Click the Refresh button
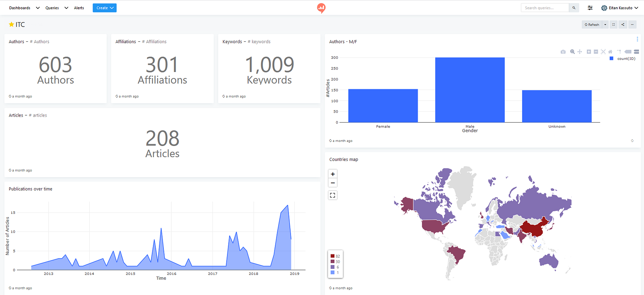The width and height of the screenshot is (644, 295). pos(592,25)
